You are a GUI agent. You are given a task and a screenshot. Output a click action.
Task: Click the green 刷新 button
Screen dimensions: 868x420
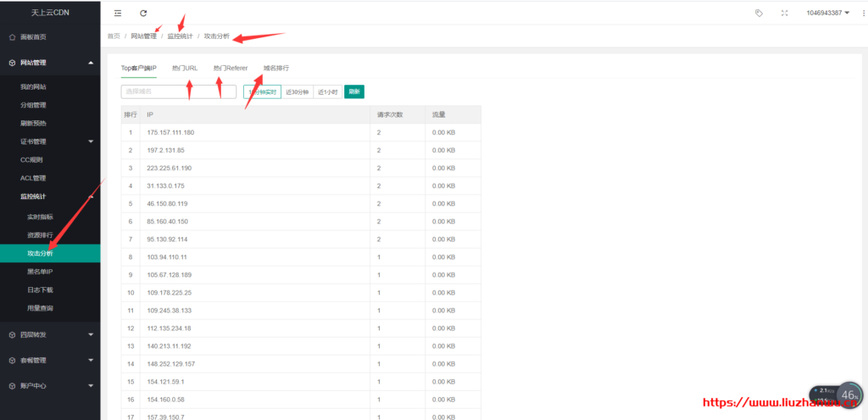pos(354,91)
